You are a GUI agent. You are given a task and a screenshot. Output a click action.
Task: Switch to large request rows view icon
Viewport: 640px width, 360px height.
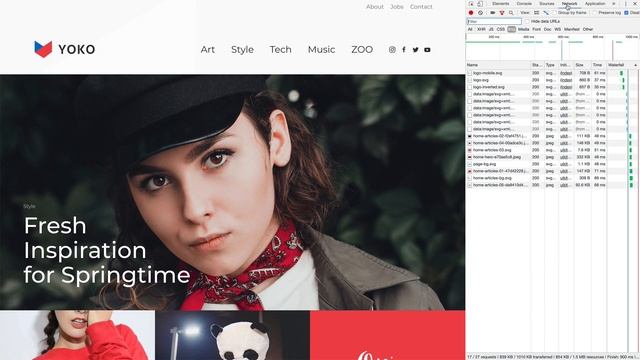tap(537, 13)
